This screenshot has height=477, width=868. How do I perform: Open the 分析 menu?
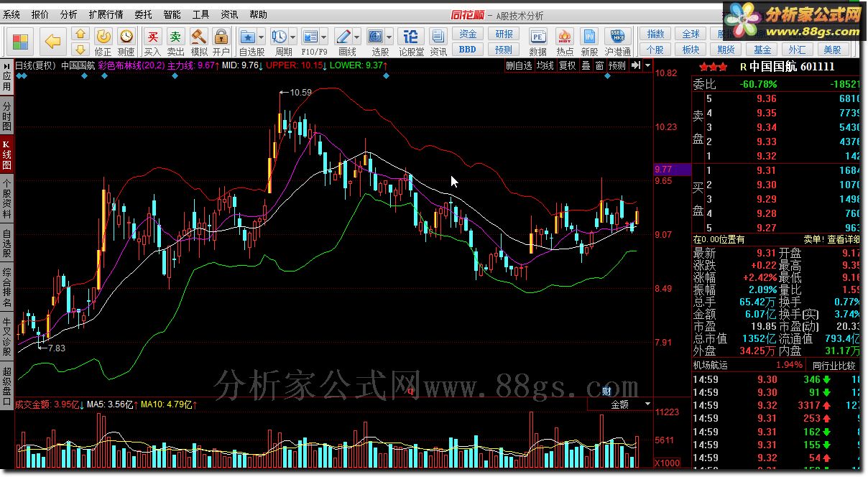68,14
